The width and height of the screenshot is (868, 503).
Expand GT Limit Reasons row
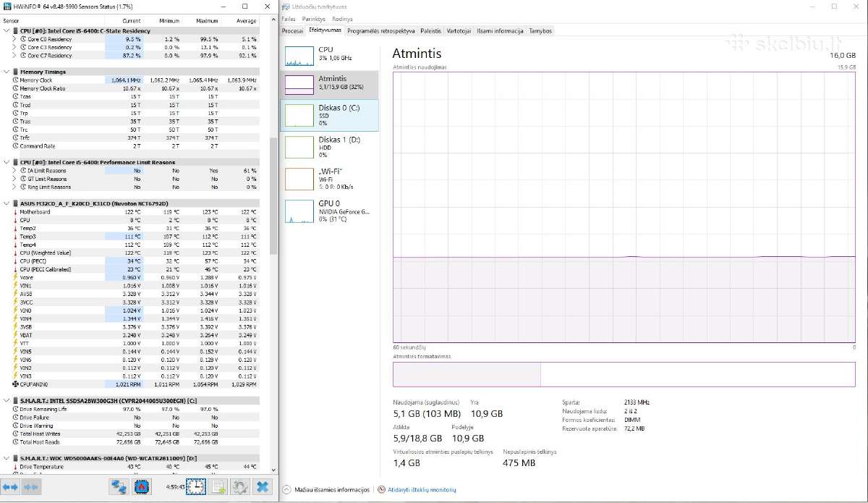14,179
